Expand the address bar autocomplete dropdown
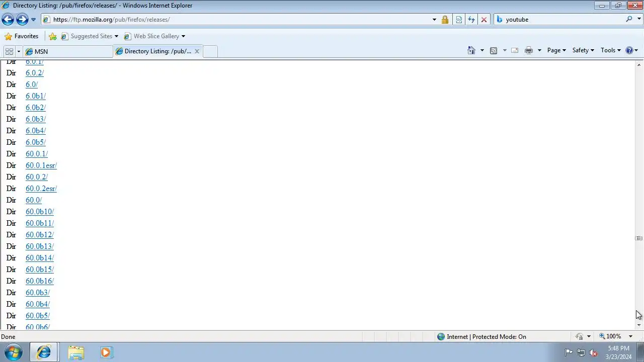Viewport: 644px width, 362px height. [x=434, y=20]
